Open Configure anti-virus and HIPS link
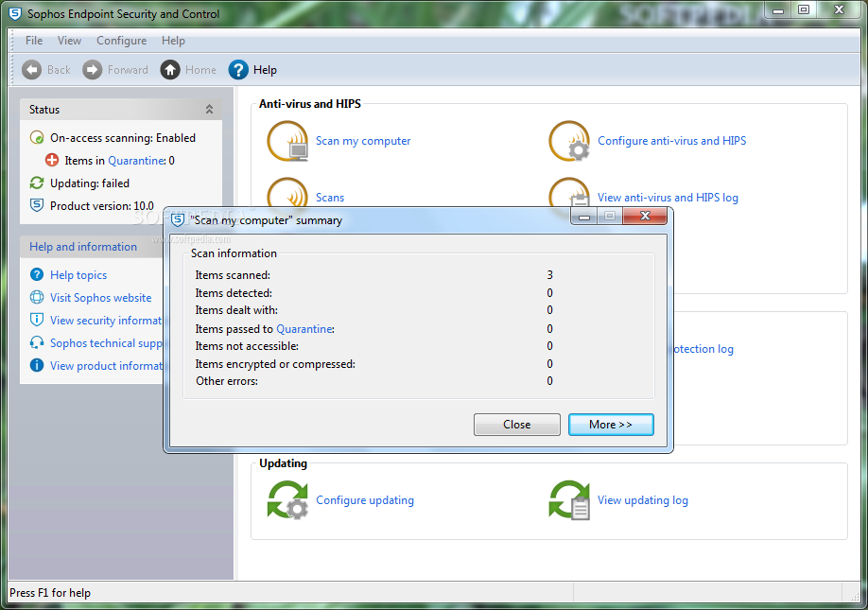 pos(671,141)
